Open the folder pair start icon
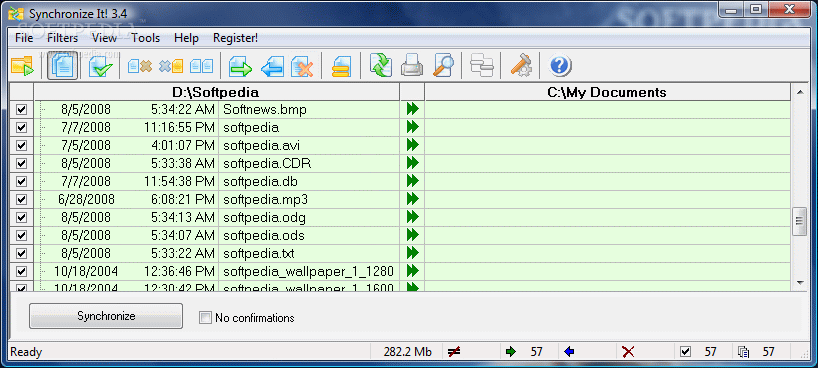 point(22,66)
